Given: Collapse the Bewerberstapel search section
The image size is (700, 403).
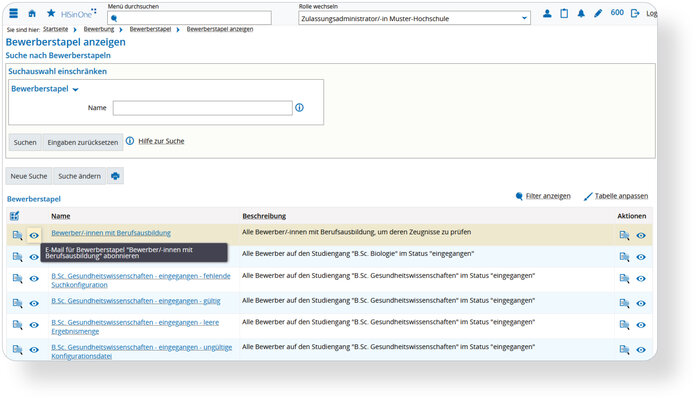Looking at the screenshot, I should click(45, 89).
